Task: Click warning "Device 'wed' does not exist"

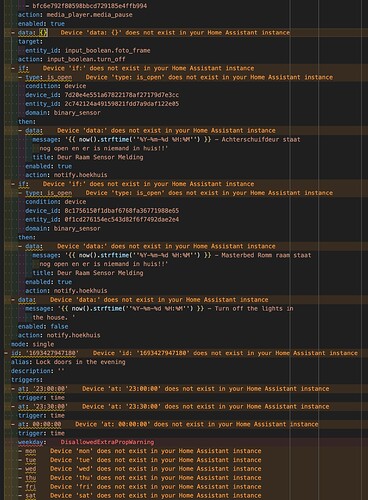Action: click(156, 469)
